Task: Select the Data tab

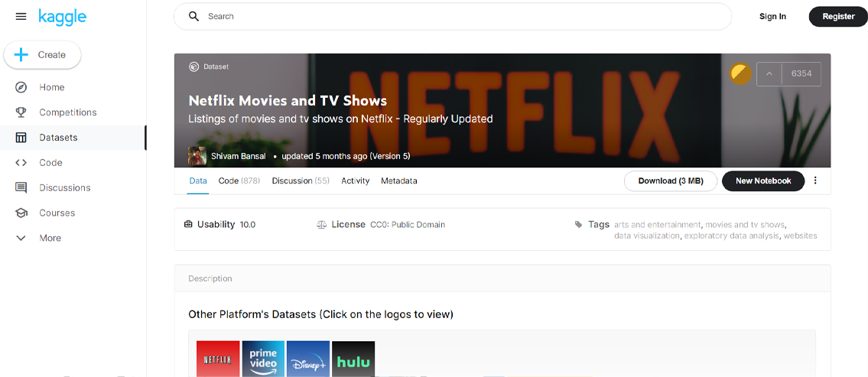Action: pyautogui.click(x=197, y=181)
